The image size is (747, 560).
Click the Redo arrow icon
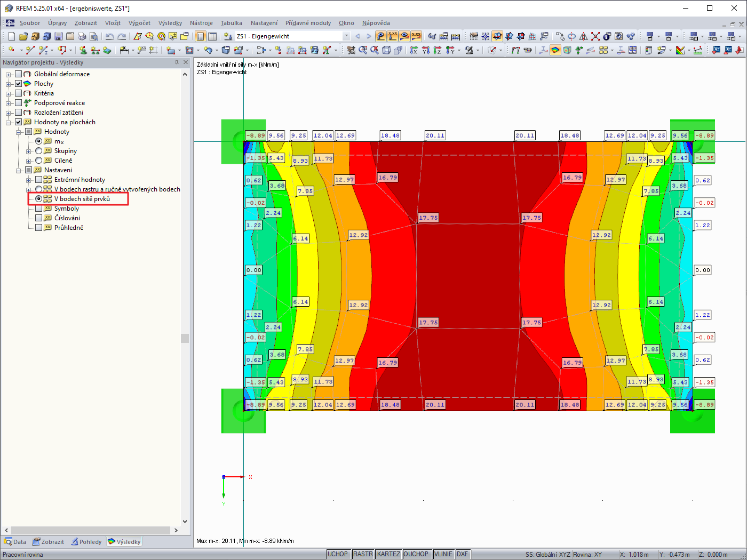122,36
